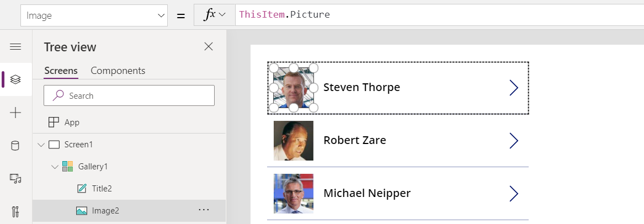The height and width of the screenshot is (224, 644).
Task: Click in the formula bar text
Action: [x=436, y=15]
